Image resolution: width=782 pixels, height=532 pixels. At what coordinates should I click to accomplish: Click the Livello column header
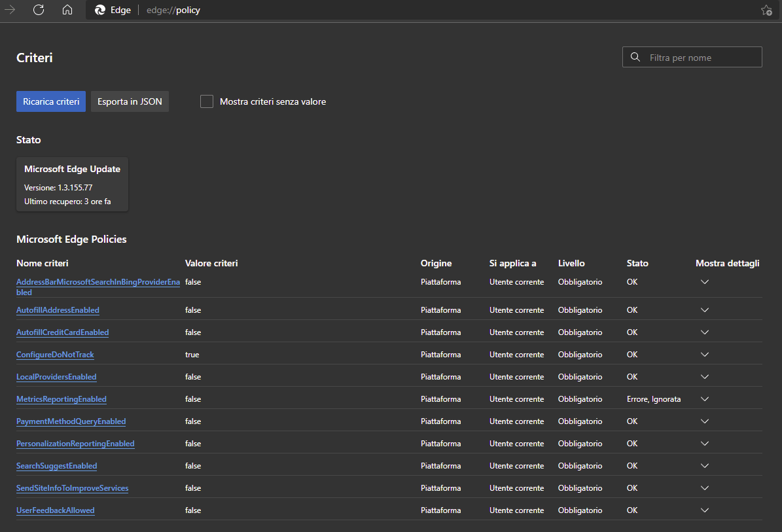coord(571,263)
